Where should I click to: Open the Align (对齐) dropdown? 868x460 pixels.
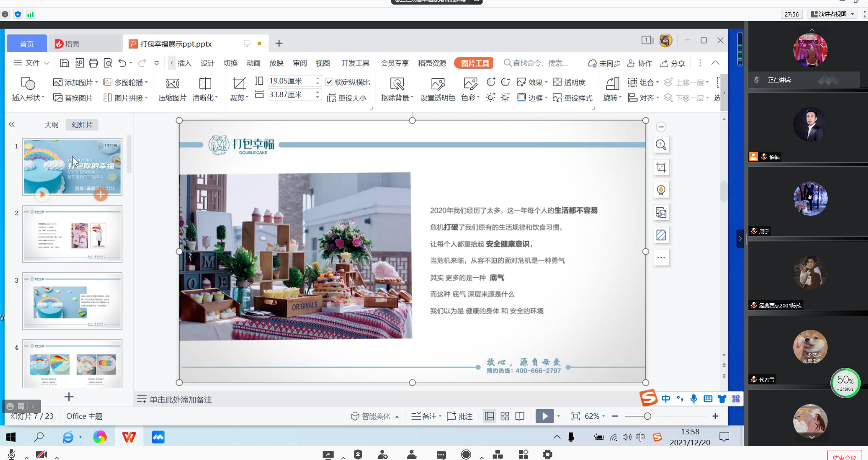tap(643, 98)
